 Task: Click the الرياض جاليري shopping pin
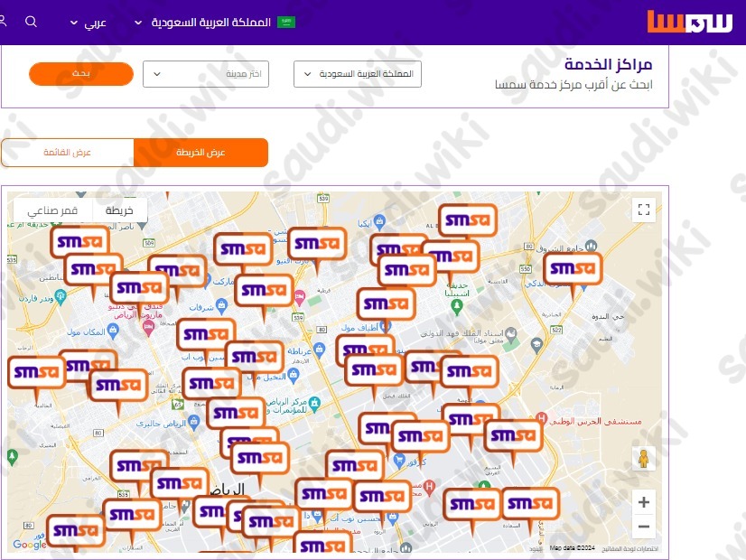(193, 422)
